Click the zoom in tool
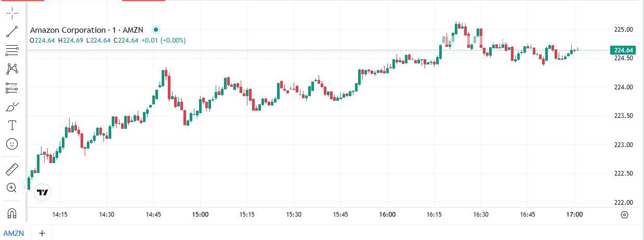Viewport: 644px width, 240px height. point(12,188)
